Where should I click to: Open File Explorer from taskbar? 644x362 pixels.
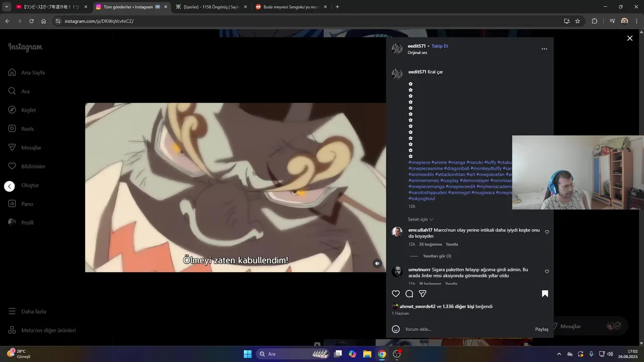(x=367, y=354)
